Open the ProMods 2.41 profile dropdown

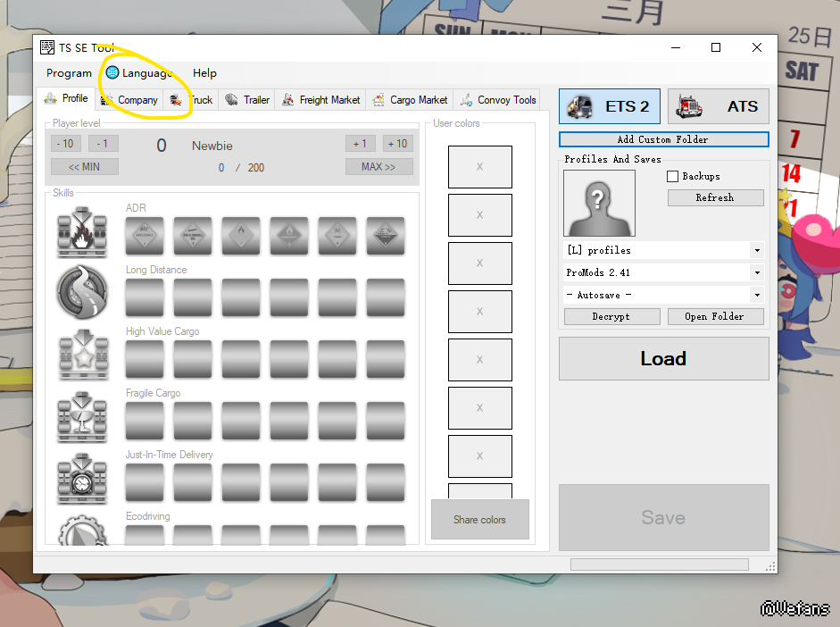pos(664,272)
